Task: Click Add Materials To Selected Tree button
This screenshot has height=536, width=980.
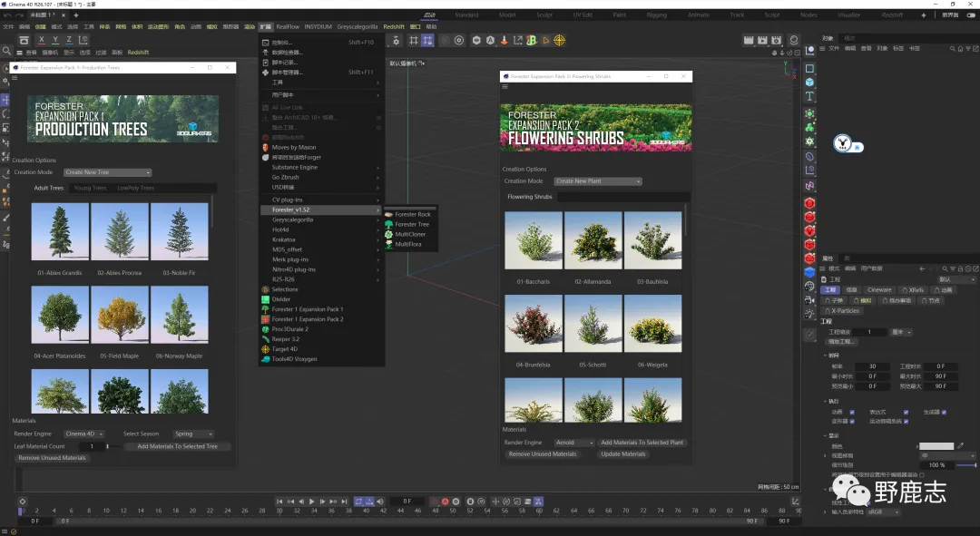Action: pos(177,446)
